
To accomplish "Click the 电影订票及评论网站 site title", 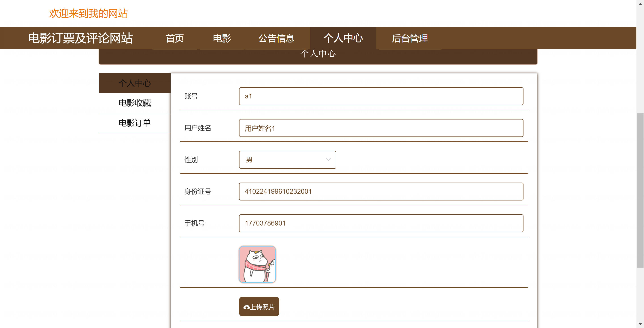I will click(x=80, y=38).
